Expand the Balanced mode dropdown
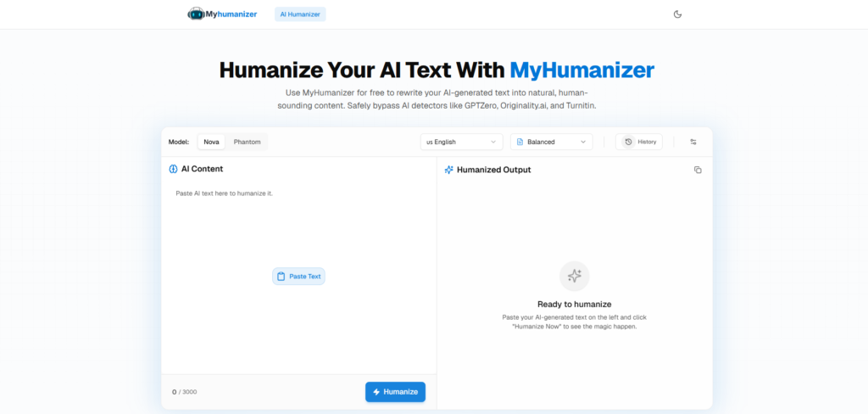868x414 pixels. (551, 142)
